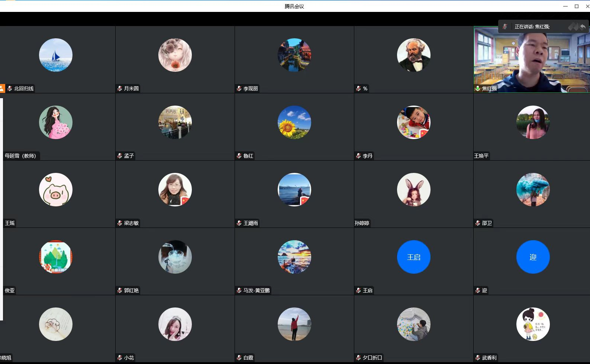Click the pig cartoon avatar of 王瑶
This screenshot has width=590, height=364.
56,190
